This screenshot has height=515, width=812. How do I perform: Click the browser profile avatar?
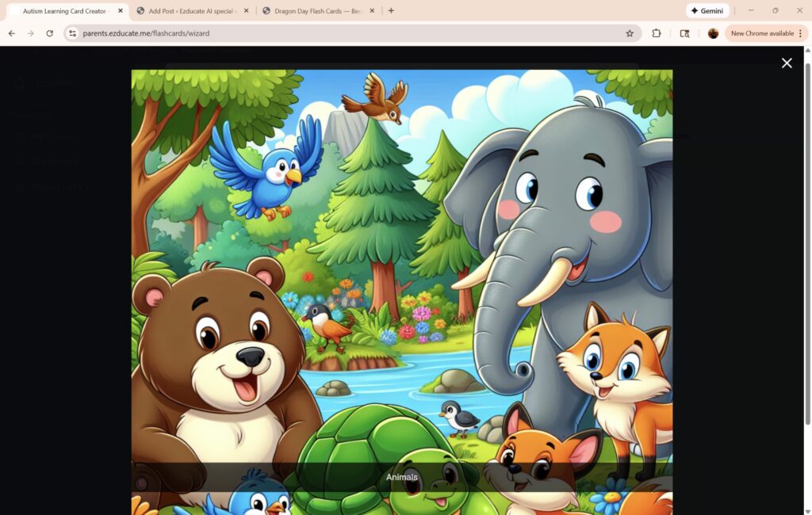point(712,33)
